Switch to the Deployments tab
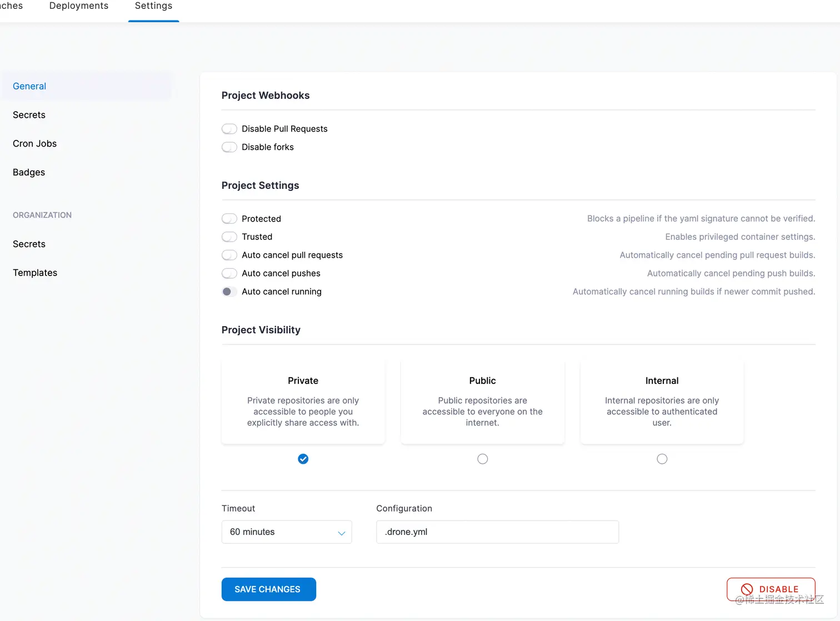This screenshot has width=840, height=621. [78, 6]
